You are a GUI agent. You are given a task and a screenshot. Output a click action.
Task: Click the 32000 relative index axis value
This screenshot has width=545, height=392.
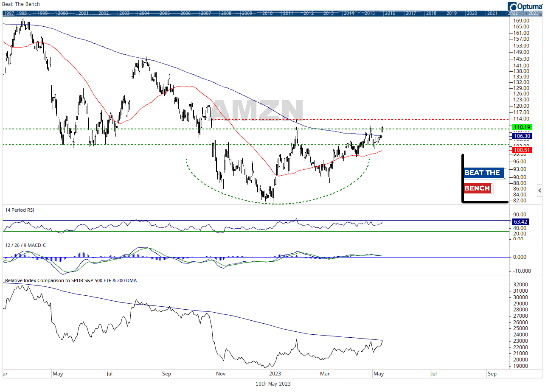click(x=521, y=284)
